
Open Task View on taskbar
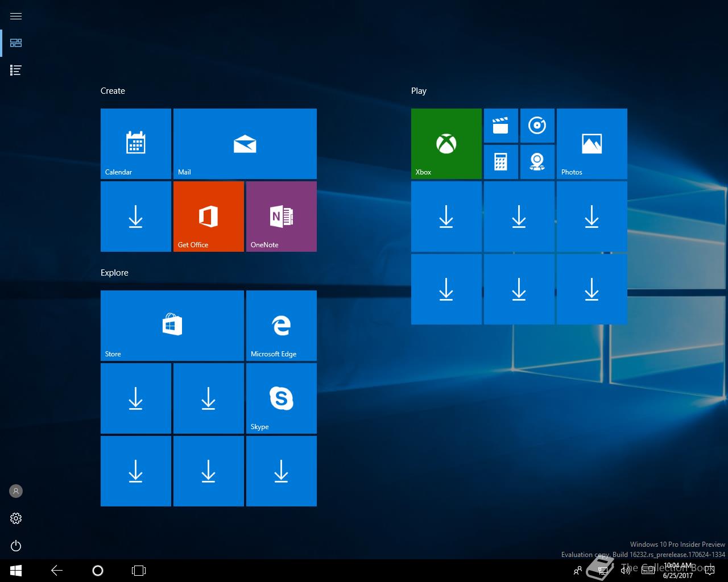tap(139, 571)
